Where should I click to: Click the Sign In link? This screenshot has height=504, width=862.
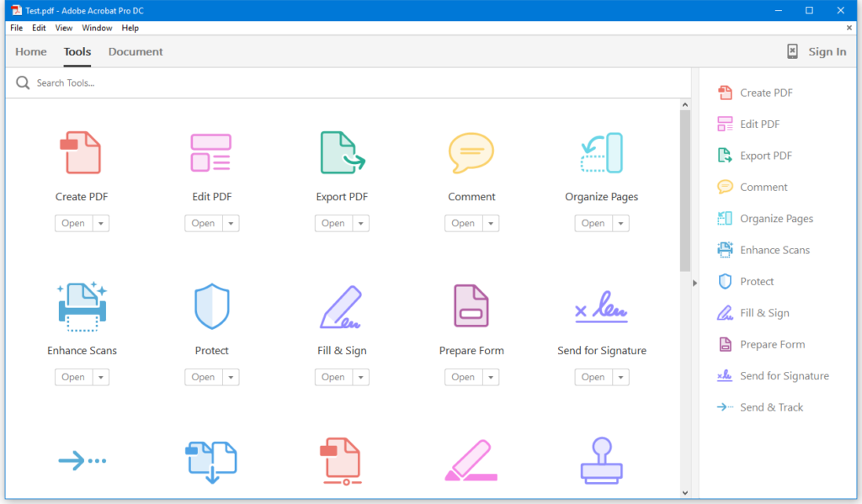click(827, 51)
